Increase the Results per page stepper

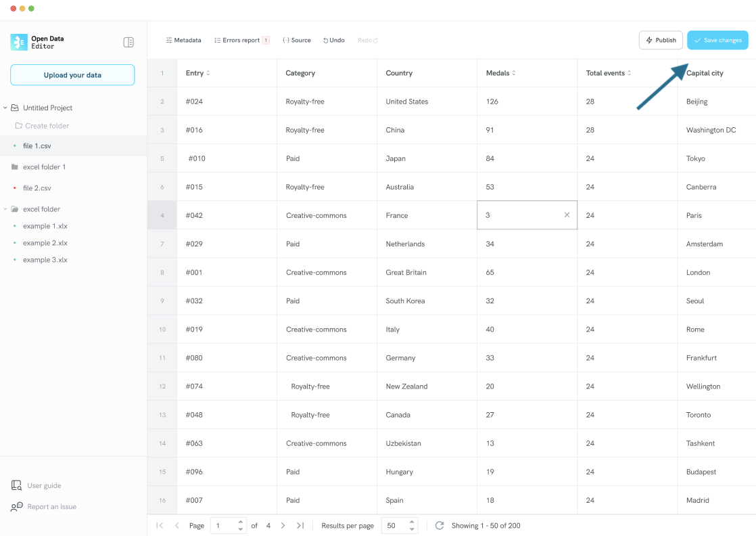[412, 522]
